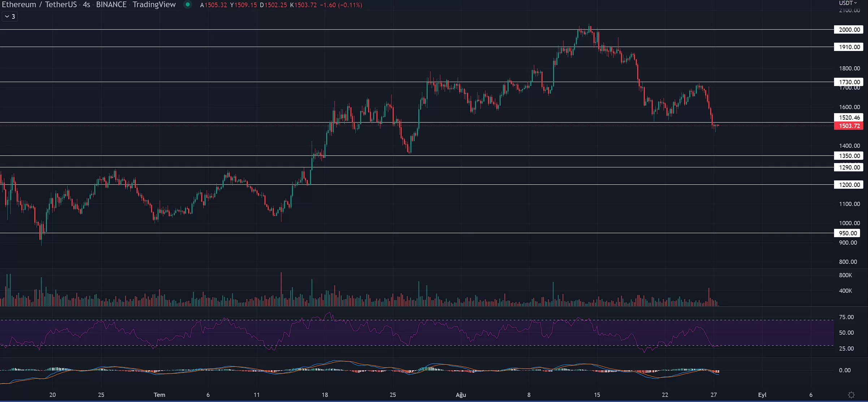The height and width of the screenshot is (402, 868).
Task: Click the Ethereum / TetherUS symbol title
Action: click(39, 5)
